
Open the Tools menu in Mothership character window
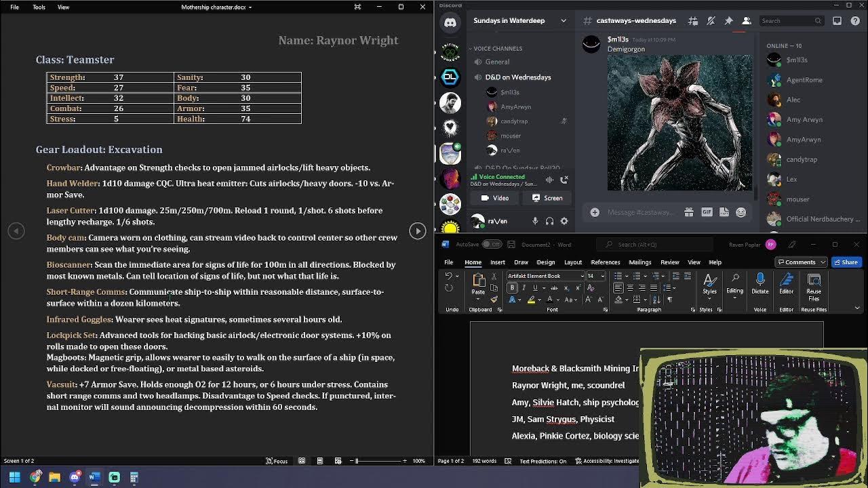39,7
